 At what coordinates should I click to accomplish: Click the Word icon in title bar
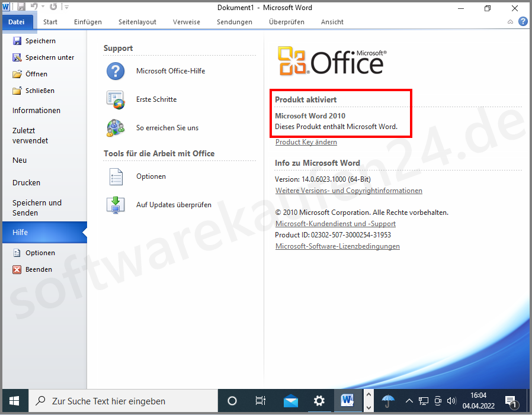click(x=6, y=7)
